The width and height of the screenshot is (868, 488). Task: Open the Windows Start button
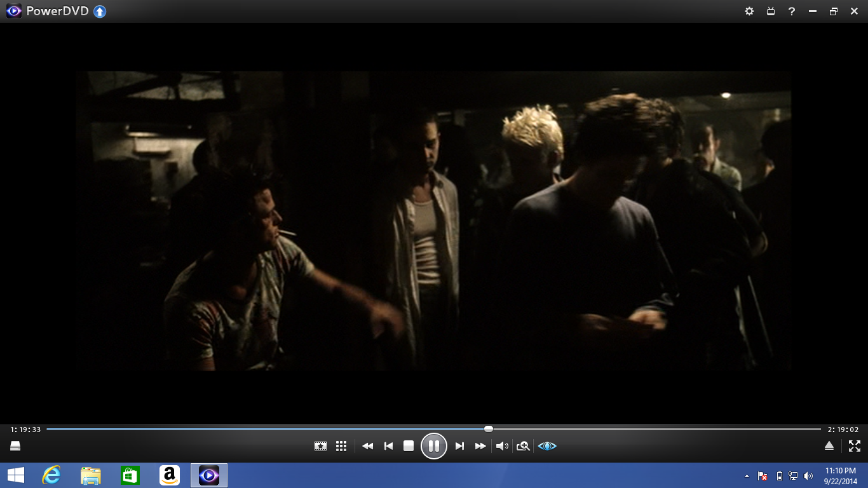click(x=16, y=475)
